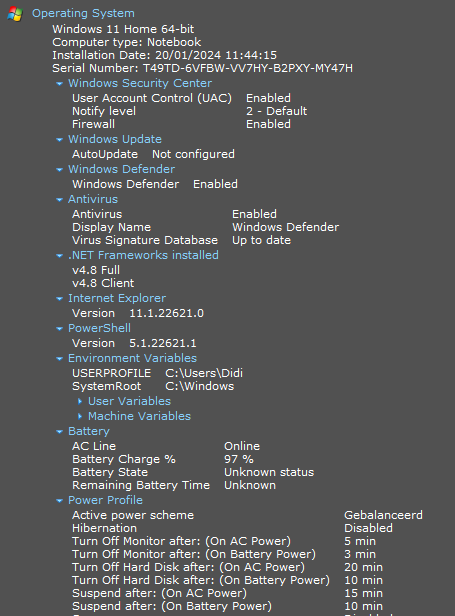Screen dimensions: 455x616
Task: Collapse the Windows Defender section arrow
Action: (x=60, y=170)
